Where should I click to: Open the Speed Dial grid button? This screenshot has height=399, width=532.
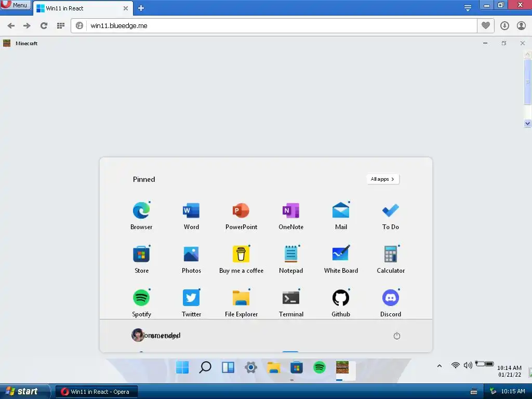(x=61, y=26)
